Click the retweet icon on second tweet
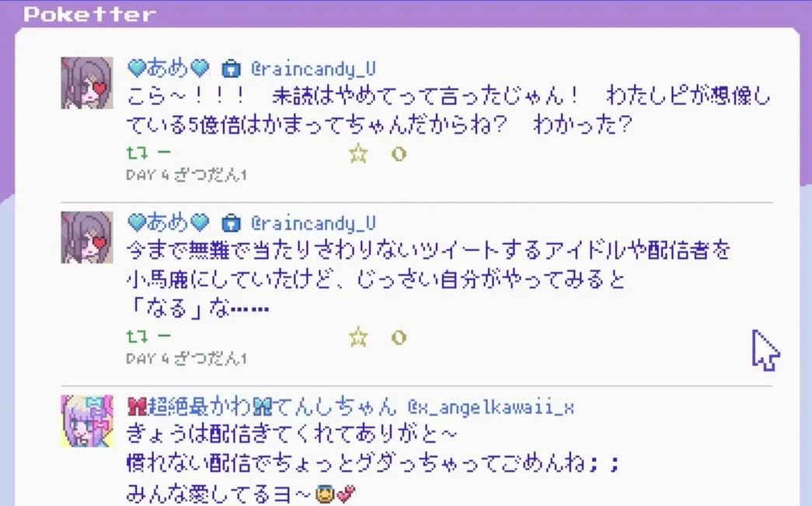The width and height of the screenshot is (812, 506). pos(138,337)
